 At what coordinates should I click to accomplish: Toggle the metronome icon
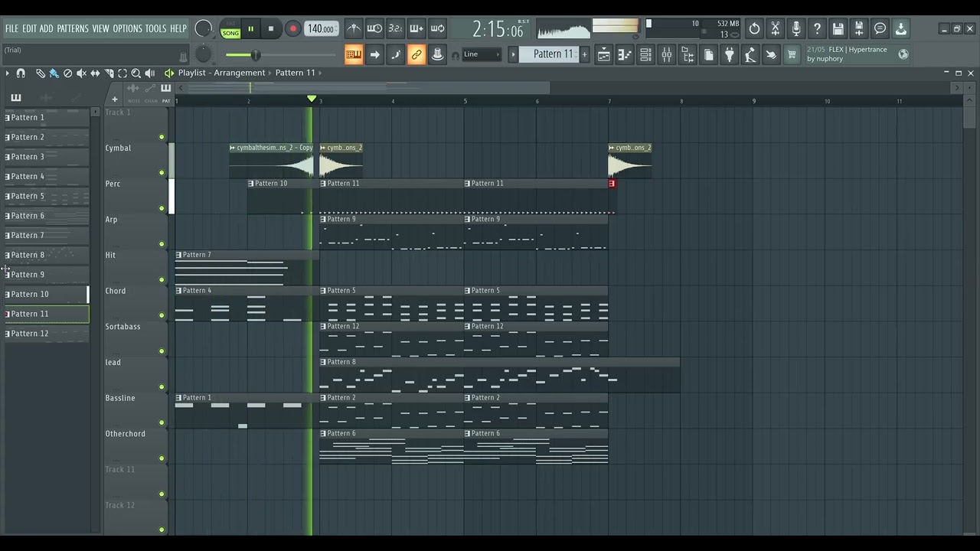pyautogui.click(x=354, y=29)
